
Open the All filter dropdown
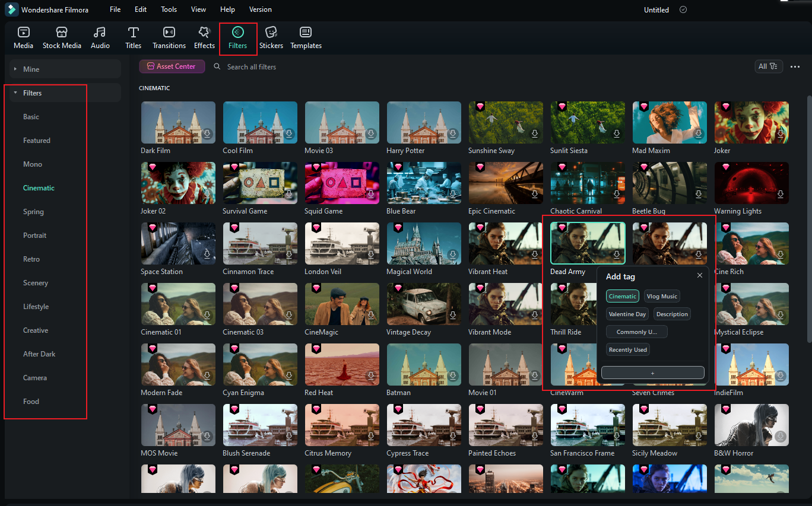point(769,66)
